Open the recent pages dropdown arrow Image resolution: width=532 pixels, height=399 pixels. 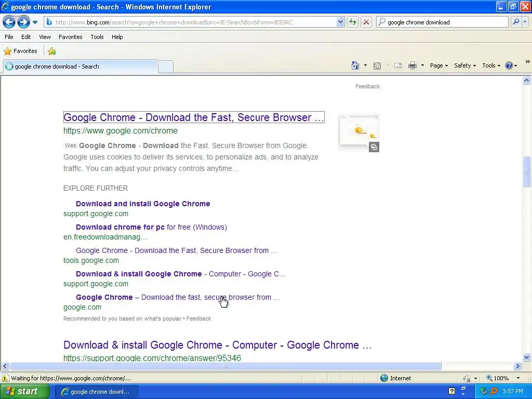coord(35,22)
